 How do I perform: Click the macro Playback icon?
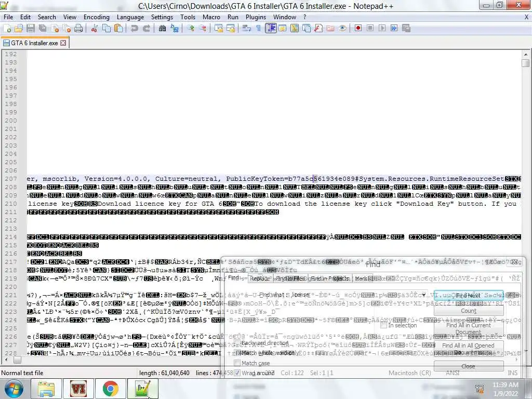pyautogui.click(x=382, y=28)
